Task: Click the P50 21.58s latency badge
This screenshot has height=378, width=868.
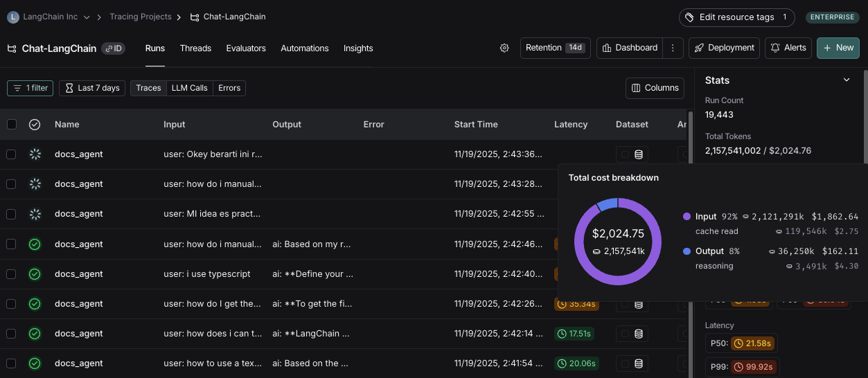Action: click(752, 343)
